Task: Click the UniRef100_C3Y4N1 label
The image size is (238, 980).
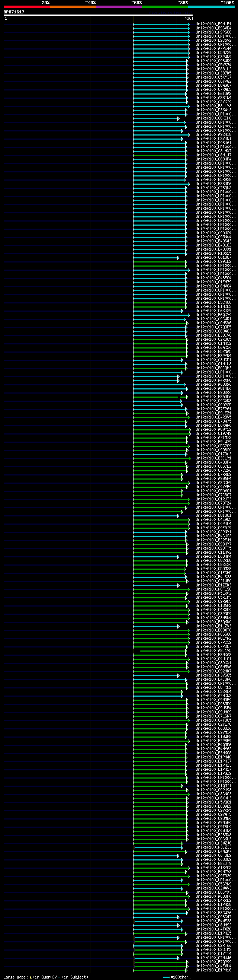Action: pos(213,139)
